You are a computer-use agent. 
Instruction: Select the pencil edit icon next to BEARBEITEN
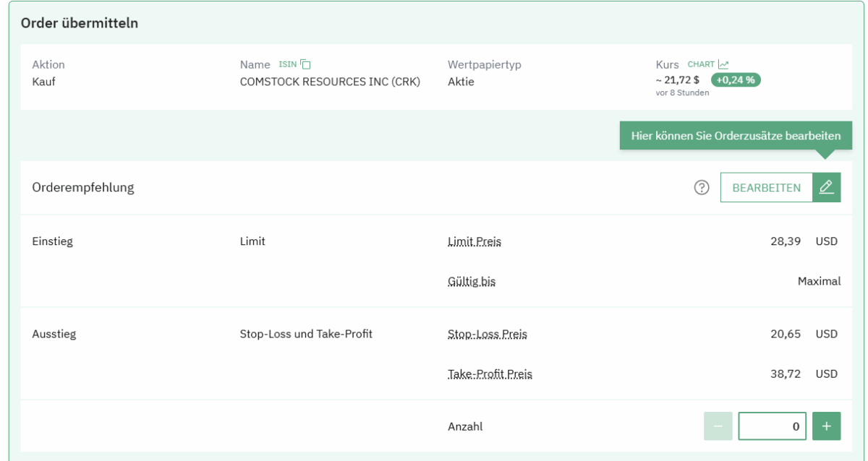coord(827,186)
